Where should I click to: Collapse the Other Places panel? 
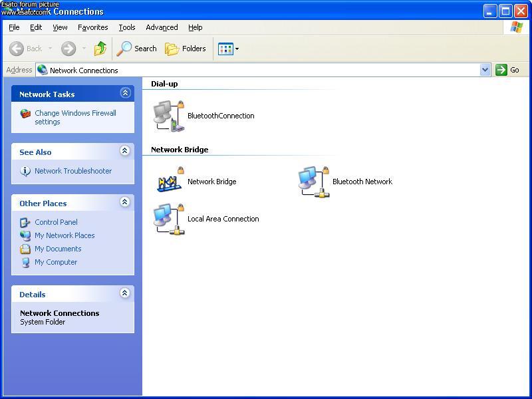(x=125, y=202)
